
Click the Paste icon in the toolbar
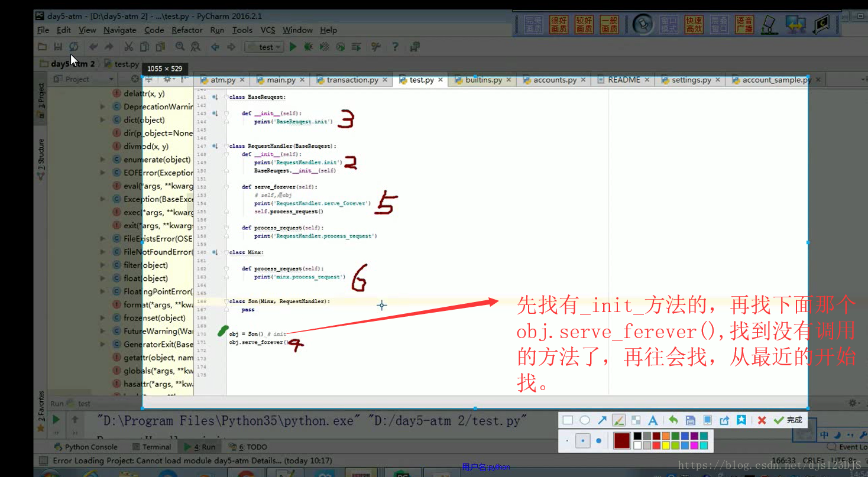tap(160, 47)
